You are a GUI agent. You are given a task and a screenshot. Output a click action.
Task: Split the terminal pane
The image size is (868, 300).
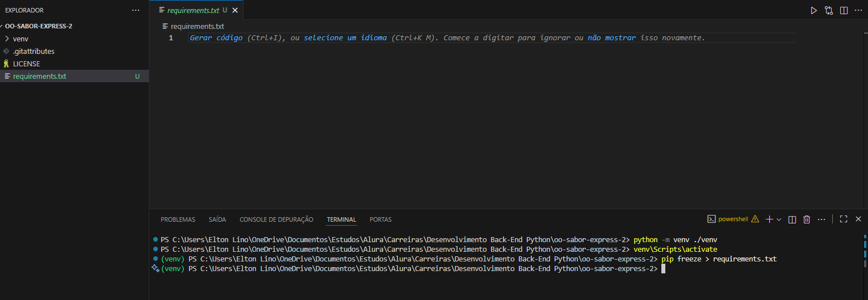pos(792,219)
